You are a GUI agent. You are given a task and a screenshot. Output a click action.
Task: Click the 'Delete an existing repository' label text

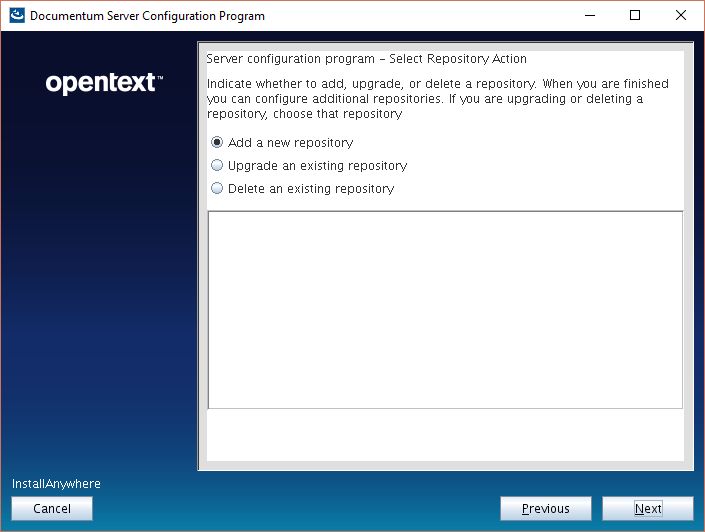(x=311, y=189)
